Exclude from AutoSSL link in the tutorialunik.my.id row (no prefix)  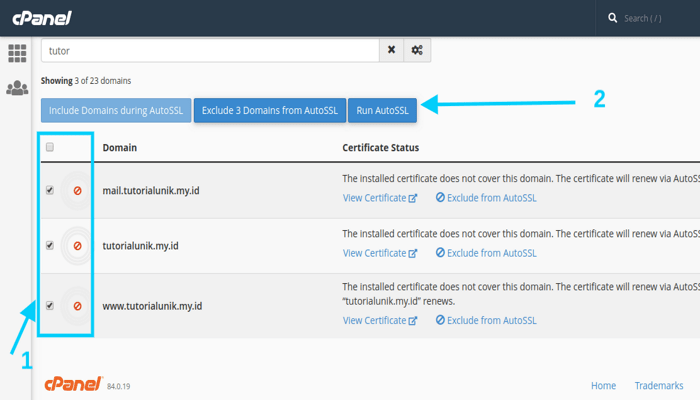(486, 253)
